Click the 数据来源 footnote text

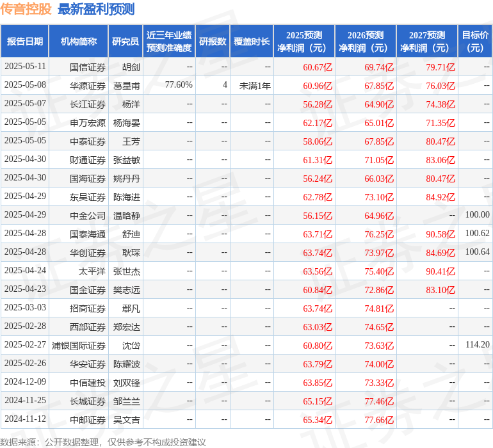[x=103, y=442]
